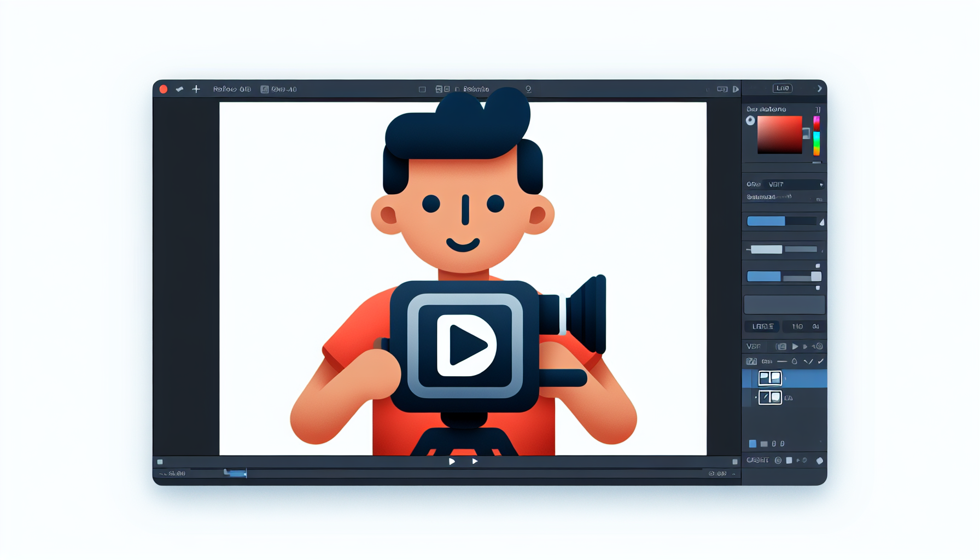Viewport: 980px width, 560px height.
Task: Open the VBIT dropdown in the right panel
Action: [793, 184]
